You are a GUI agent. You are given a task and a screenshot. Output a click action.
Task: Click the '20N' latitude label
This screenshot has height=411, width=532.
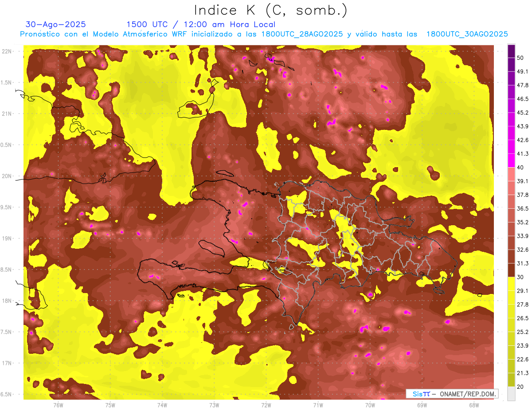click(x=7, y=176)
